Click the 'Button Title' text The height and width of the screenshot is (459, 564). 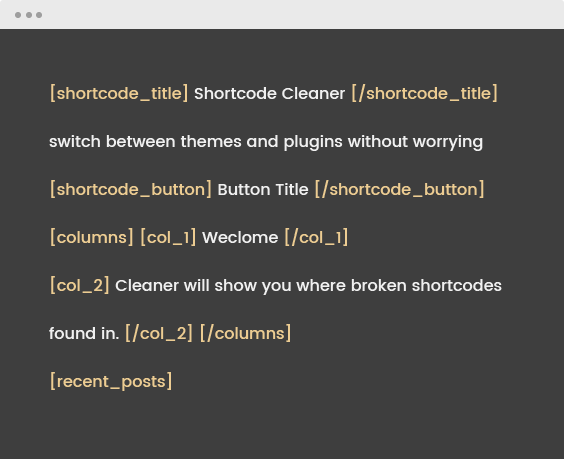coord(263,189)
